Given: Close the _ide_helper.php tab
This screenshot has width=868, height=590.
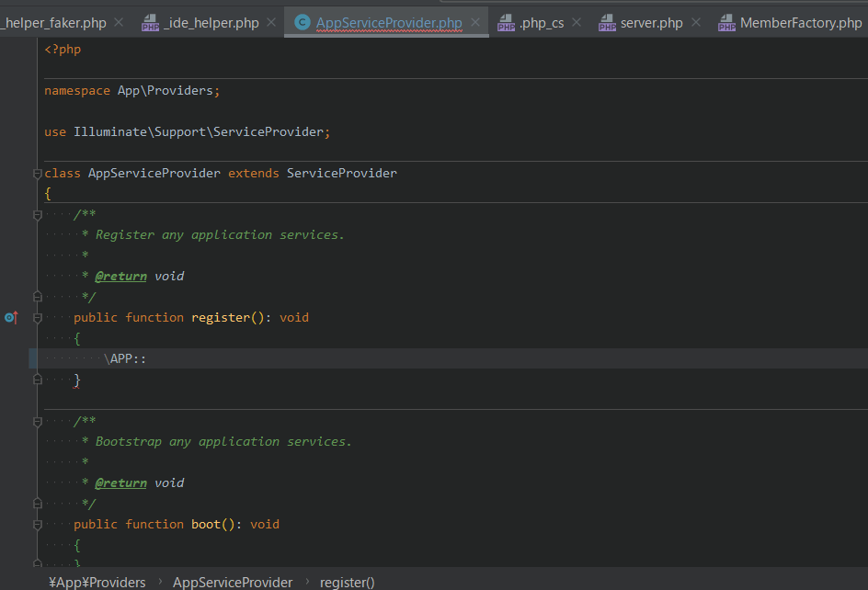Looking at the screenshot, I should click(x=271, y=23).
